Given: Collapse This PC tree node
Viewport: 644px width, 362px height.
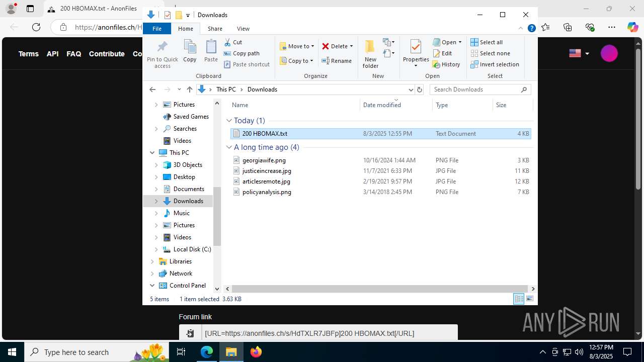Looking at the screenshot, I should pos(152,153).
